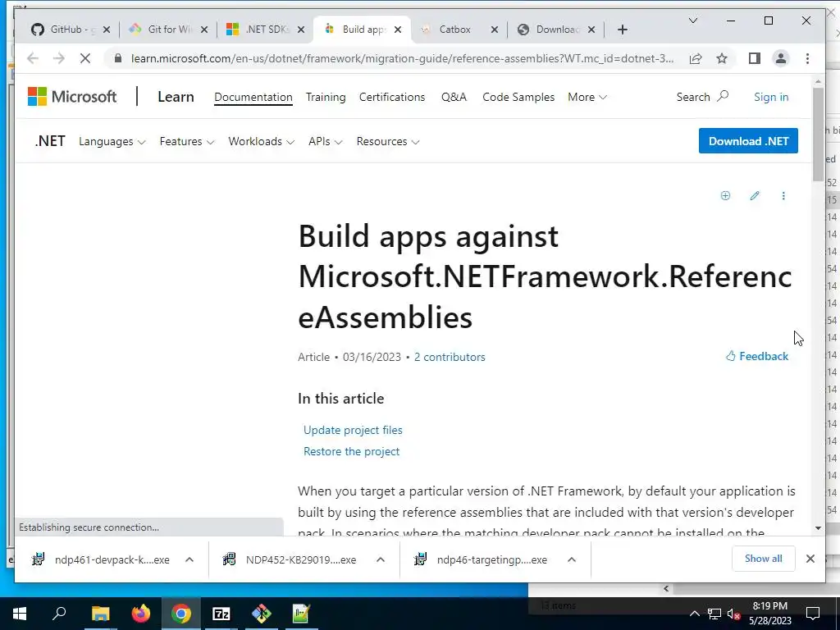Expand Features dropdown
The width and height of the screenshot is (840, 630).
click(186, 141)
